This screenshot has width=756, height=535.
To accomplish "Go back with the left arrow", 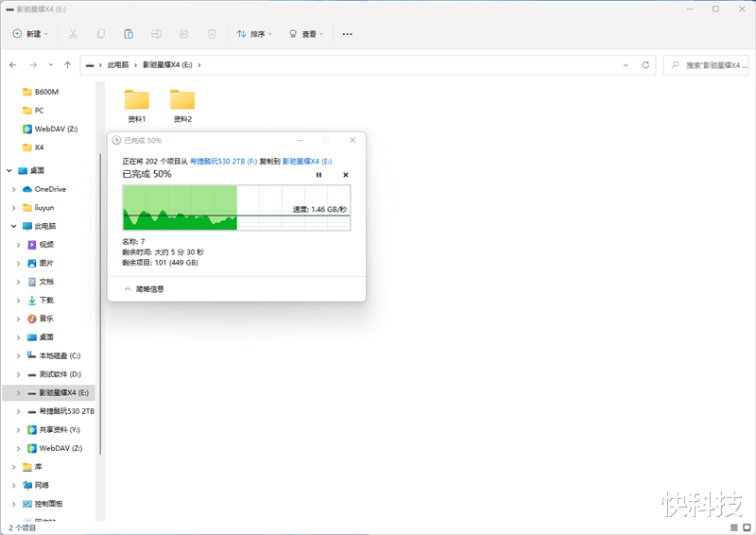I will click(13, 64).
